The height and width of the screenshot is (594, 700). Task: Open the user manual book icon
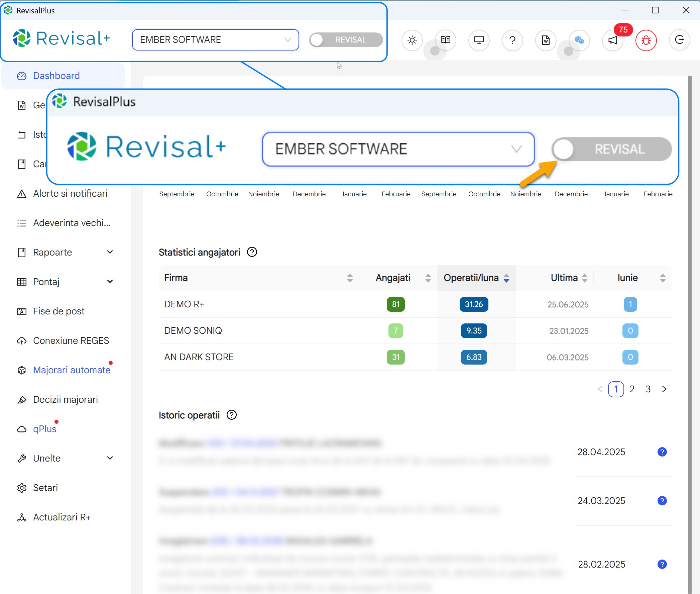(x=446, y=40)
